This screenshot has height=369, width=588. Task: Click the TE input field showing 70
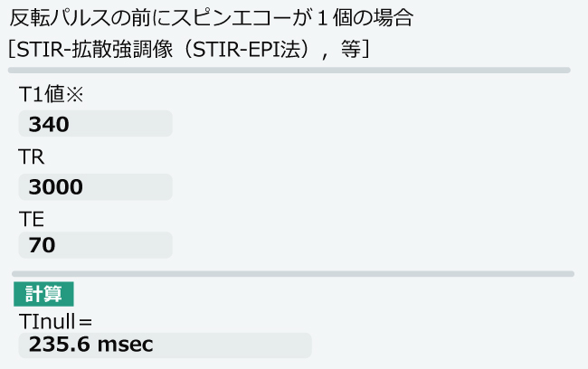[x=95, y=245]
